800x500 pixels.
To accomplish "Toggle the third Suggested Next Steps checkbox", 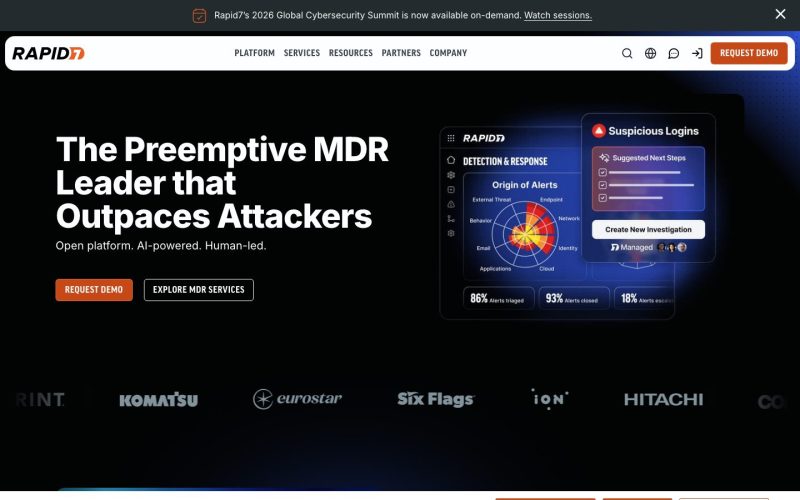I will coord(603,197).
